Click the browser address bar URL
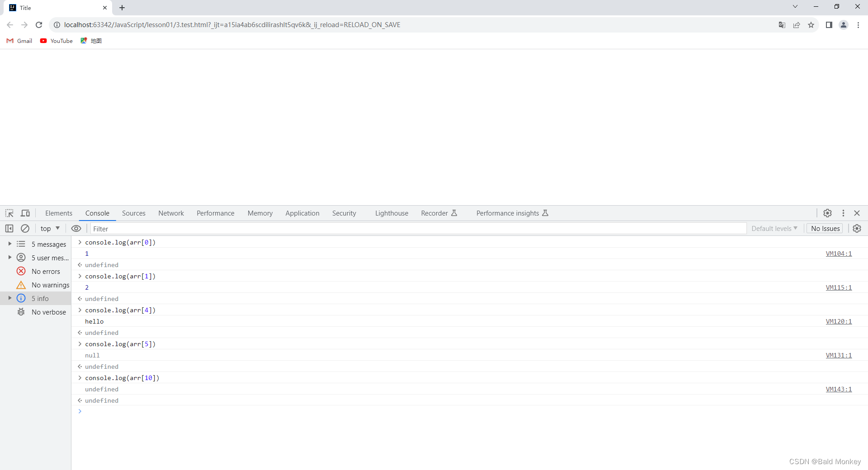Screen dimensions: 868x470 tap(232, 25)
